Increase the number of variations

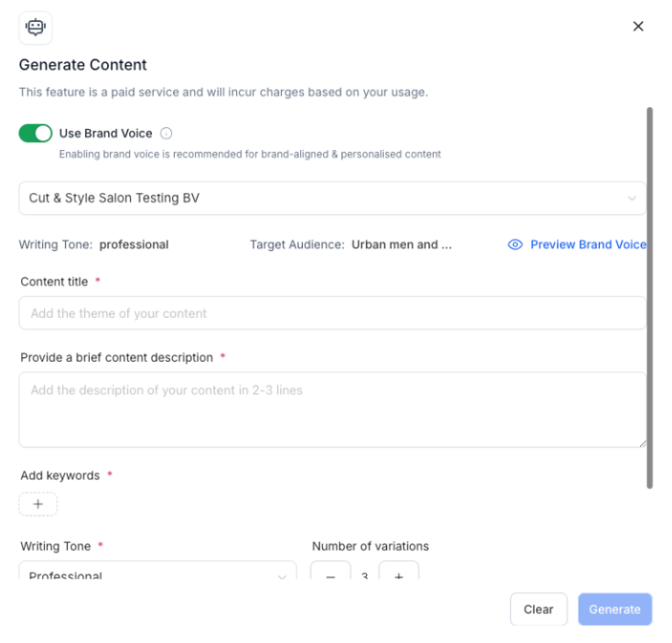398,575
